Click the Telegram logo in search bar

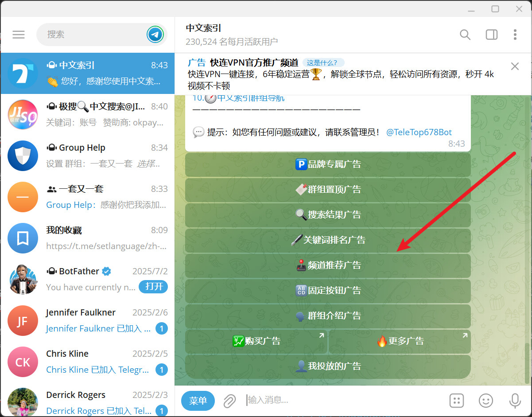coord(155,35)
